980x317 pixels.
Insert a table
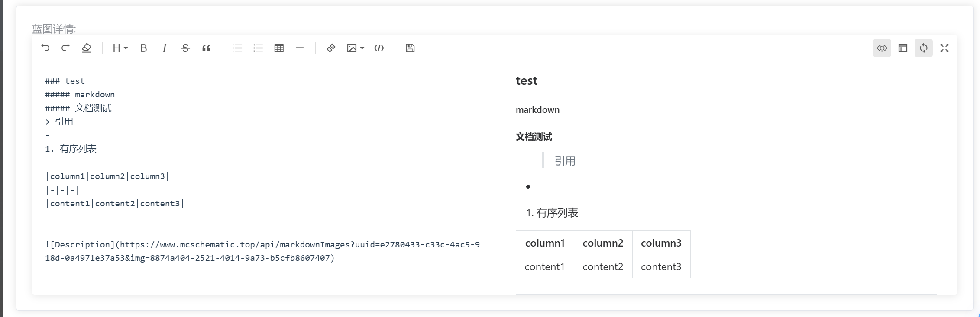click(x=279, y=48)
